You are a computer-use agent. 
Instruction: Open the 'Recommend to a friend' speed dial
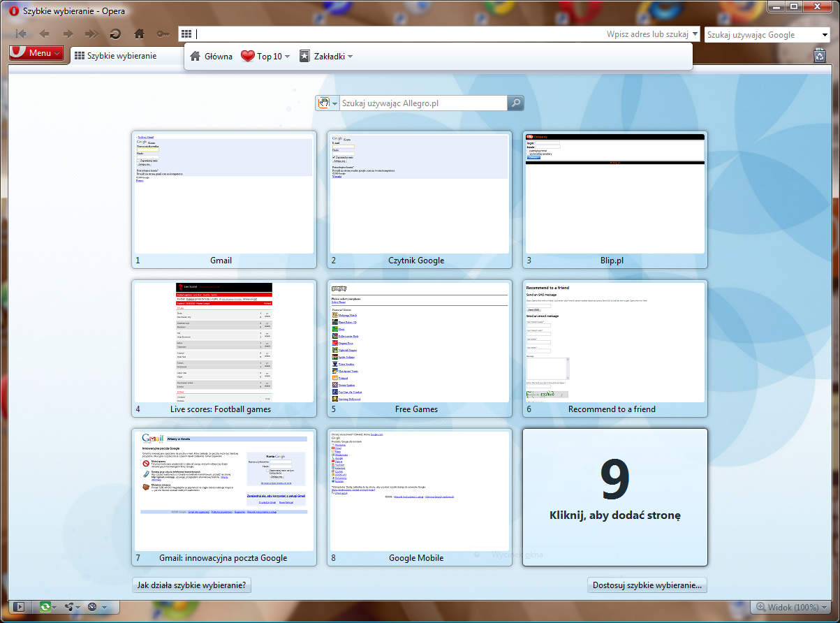pyautogui.click(x=615, y=349)
